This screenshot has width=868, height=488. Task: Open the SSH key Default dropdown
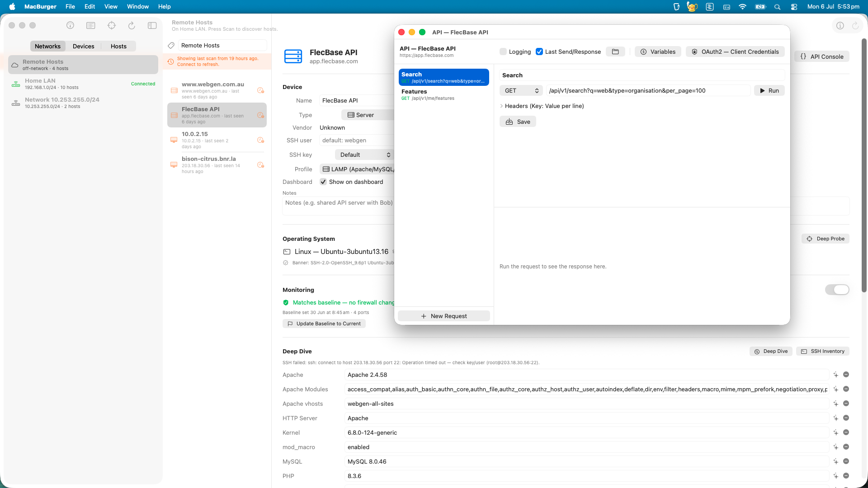[x=365, y=155]
